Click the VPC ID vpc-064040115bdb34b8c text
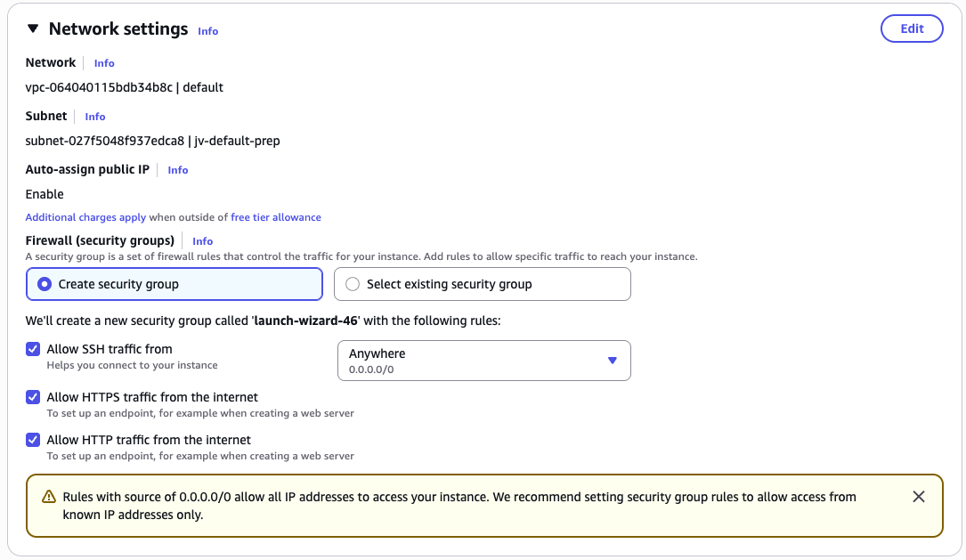 pyautogui.click(x=99, y=88)
